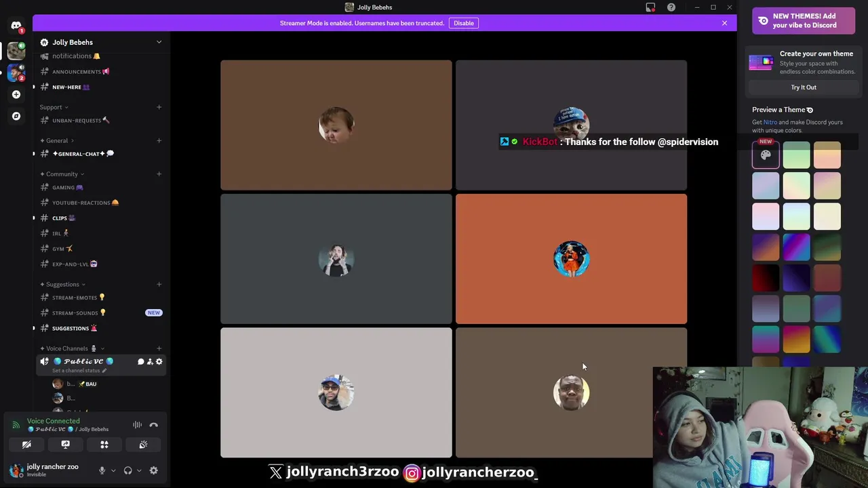Open the UNBAN-REQUESTS channel

pos(100,121)
